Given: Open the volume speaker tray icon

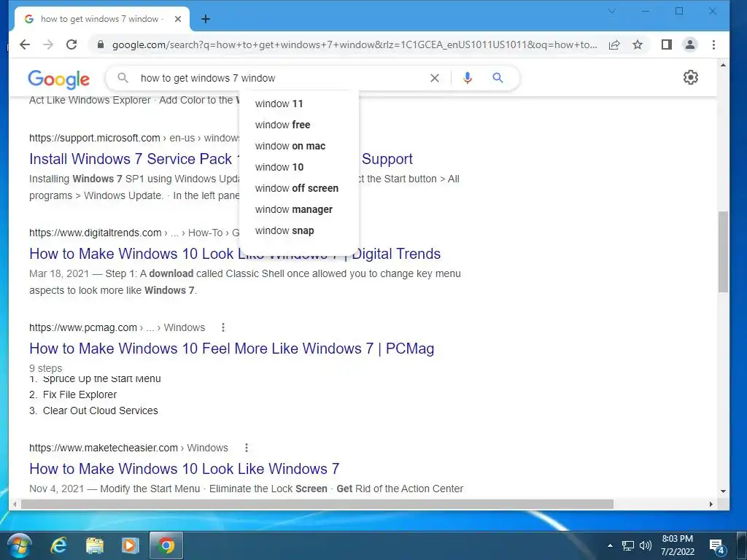Looking at the screenshot, I should coord(646,545).
